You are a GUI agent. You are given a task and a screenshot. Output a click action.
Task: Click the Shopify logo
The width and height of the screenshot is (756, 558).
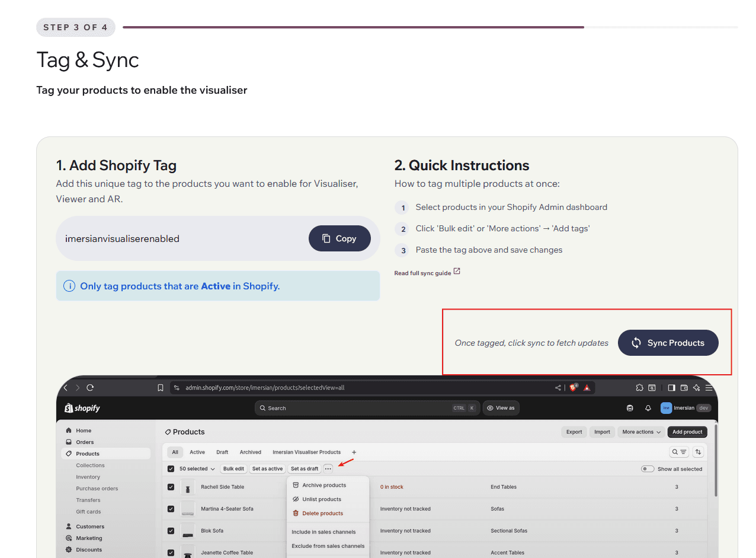pos(82,408)
